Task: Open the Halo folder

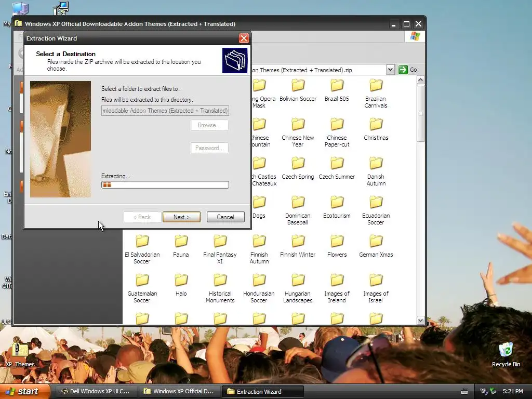Action: [181, 285]
